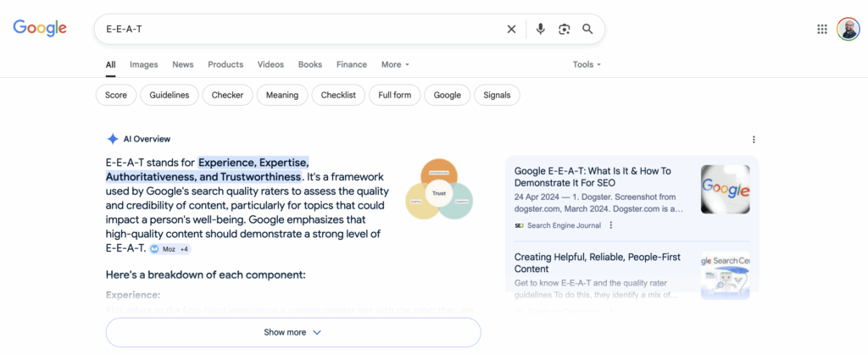Switch to the Books tab
The width and height of the screenshot is (868, 355).
tap(310, 64)
